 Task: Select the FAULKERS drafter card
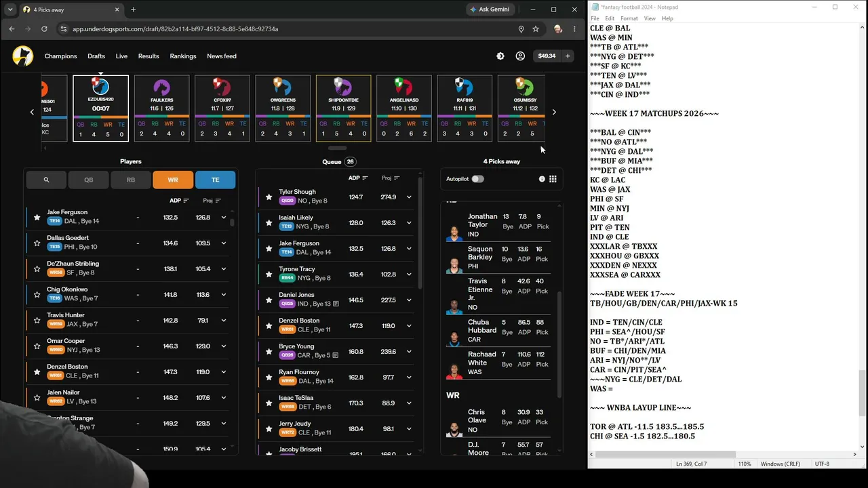pyautogui.click(x=161, y=108)
